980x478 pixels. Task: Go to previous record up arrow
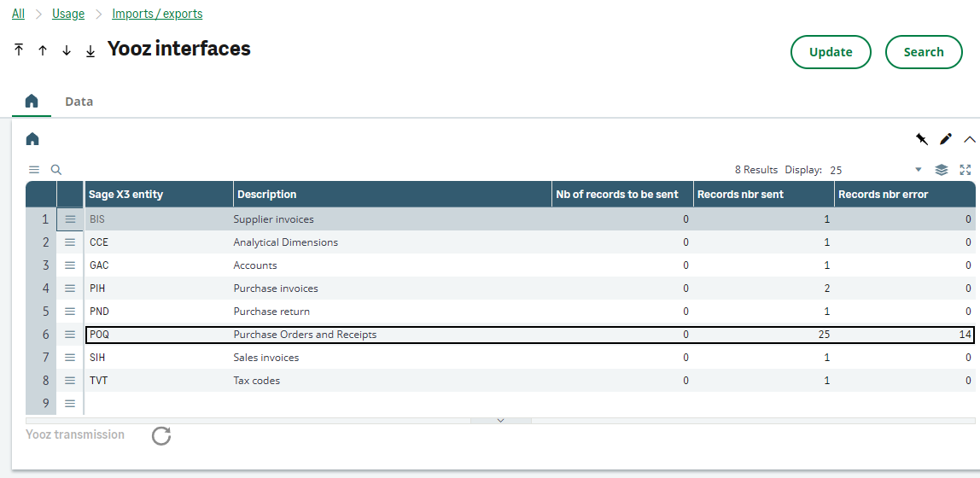pyautogui.click(x=43, y=50)
